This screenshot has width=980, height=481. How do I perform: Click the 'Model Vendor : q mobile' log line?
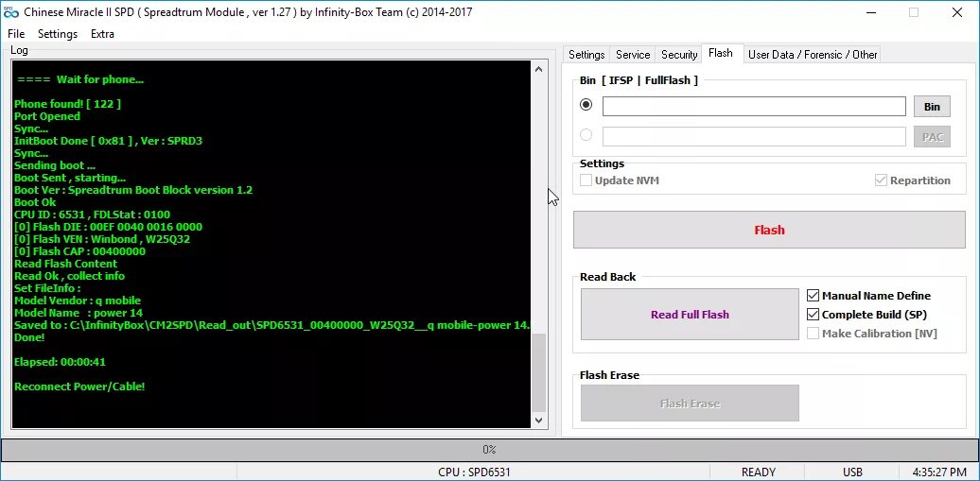pos(78,301)
